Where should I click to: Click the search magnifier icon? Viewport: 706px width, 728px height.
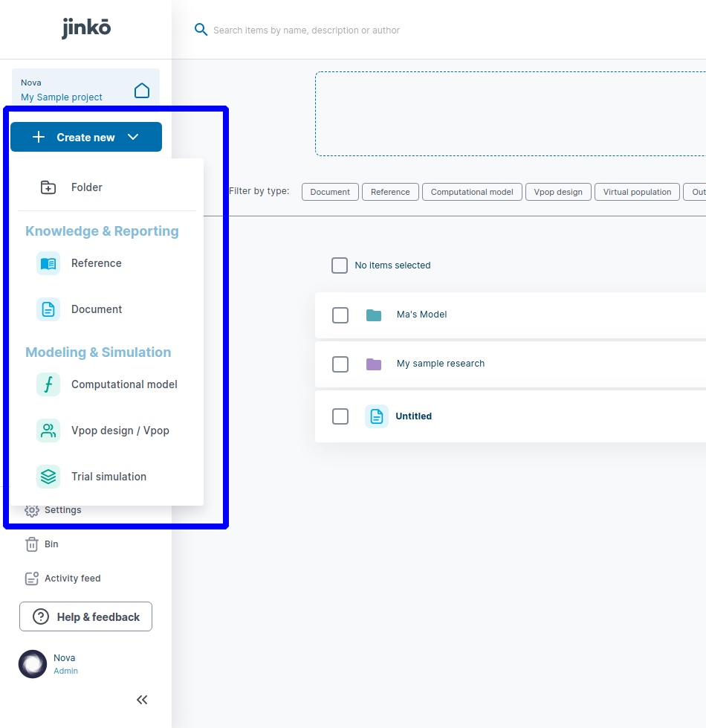tap(201, 30)
